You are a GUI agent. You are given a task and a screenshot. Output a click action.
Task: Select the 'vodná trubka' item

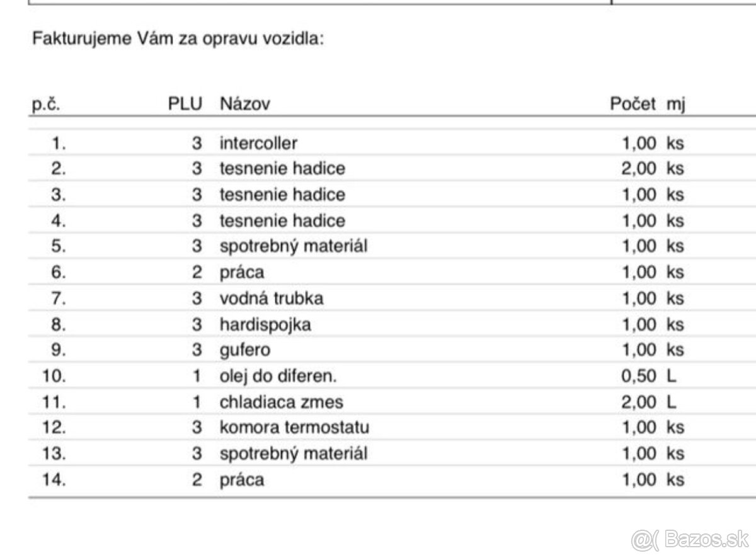[x=272, y=298]
